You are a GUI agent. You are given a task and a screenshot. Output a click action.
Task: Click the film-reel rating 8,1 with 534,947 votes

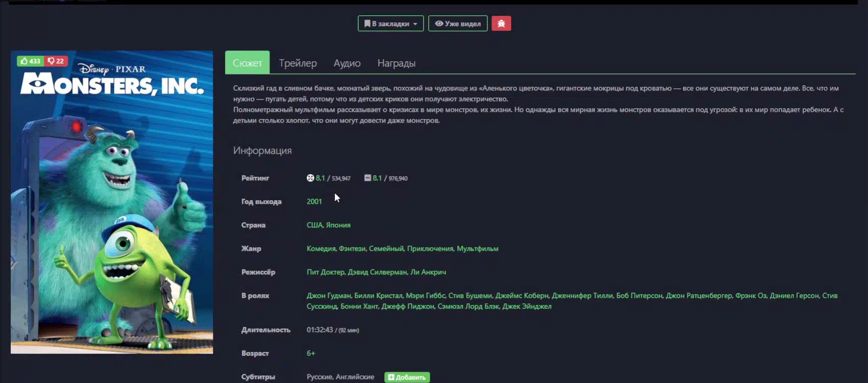(x=329, y=178)
